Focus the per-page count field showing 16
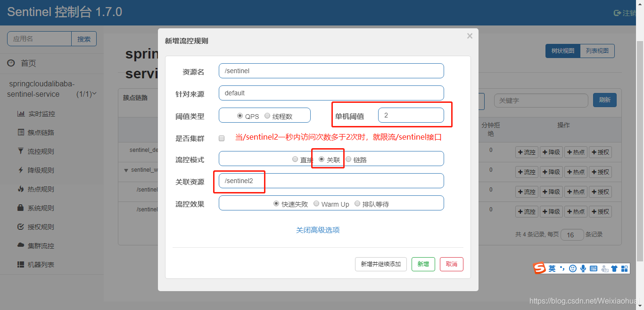The width and height of the screenshot is (644, 310). [x=572, y=235]
